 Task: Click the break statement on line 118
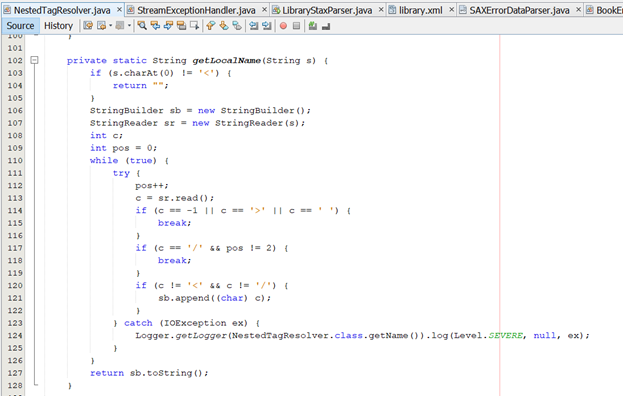pos(174,260)
